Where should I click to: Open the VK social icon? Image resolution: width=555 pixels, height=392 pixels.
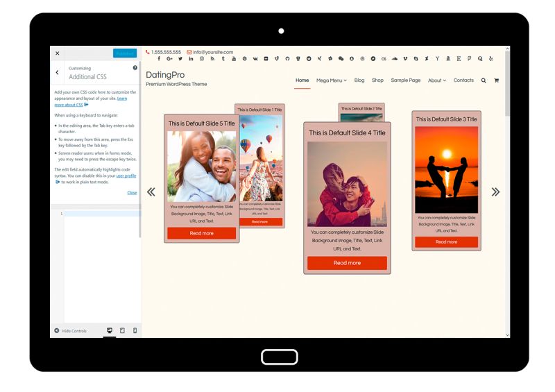click(x=255, y=59)
